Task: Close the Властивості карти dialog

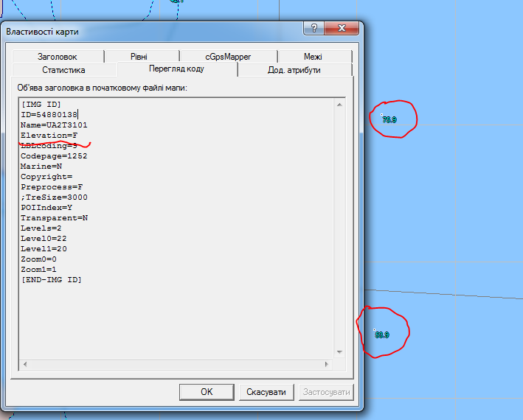Action: (342, 28)
